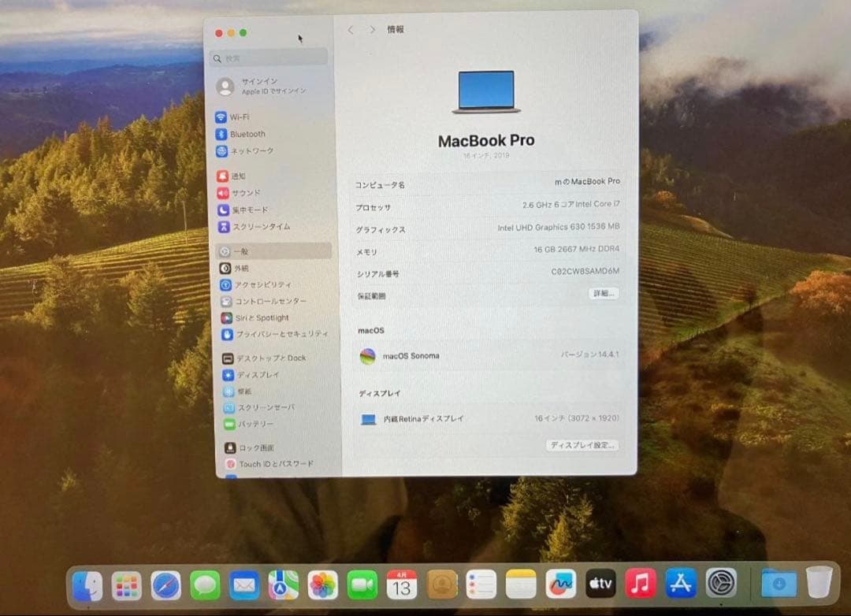Launch Launchpad from the Dock

(126, 585)
